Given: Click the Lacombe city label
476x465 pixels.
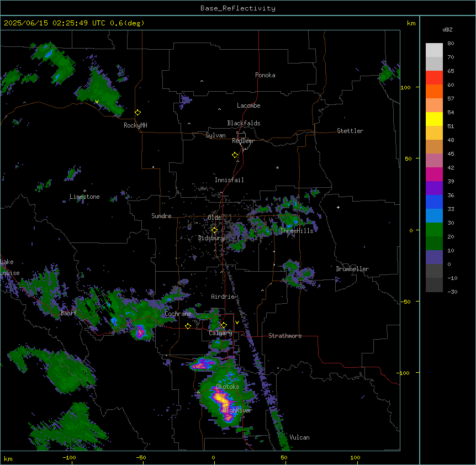Looking at the screenshot, I should 248,105.
